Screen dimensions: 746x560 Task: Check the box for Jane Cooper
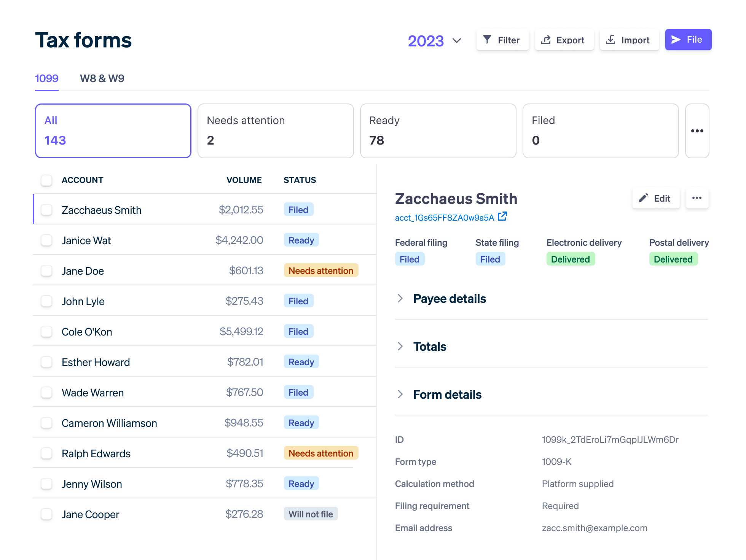click(x=46, y=514)
